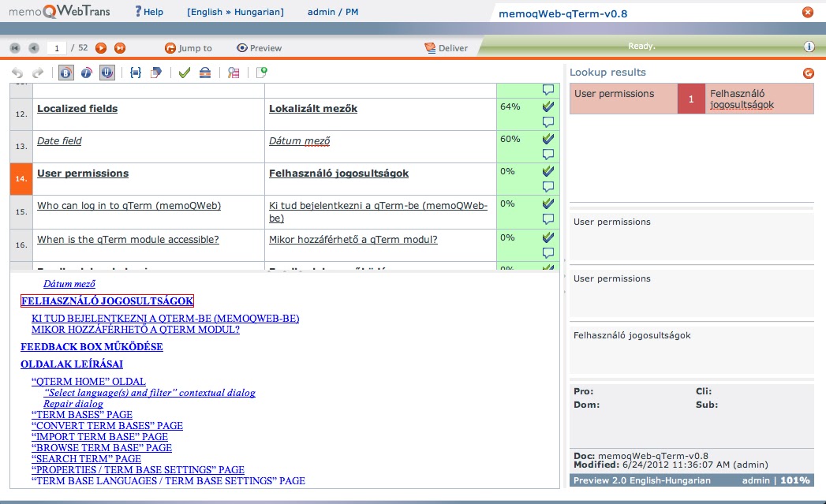This screenshot has width=826, height=504.
Task: Open the OLDALAK LEÍRÁSAI link
Action: click(x=72, y=364)
